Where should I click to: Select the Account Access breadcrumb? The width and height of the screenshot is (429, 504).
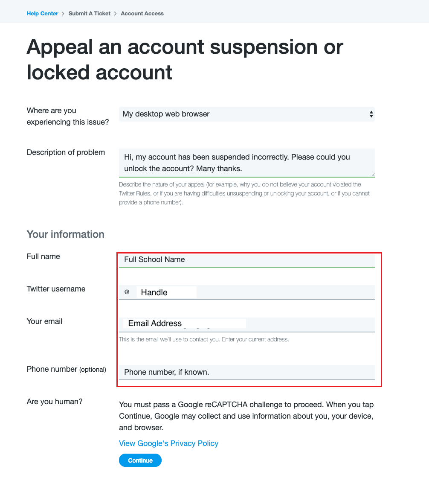click(142, 14)
